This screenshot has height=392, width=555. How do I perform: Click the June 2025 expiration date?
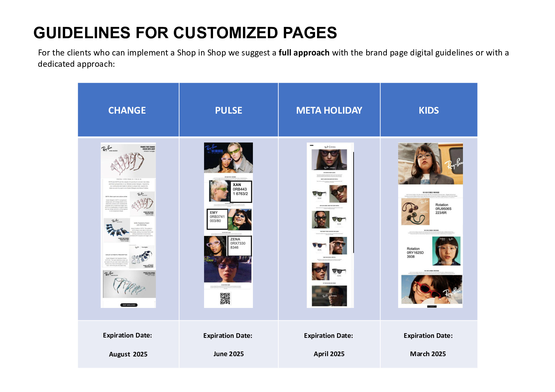coord(229,354)
